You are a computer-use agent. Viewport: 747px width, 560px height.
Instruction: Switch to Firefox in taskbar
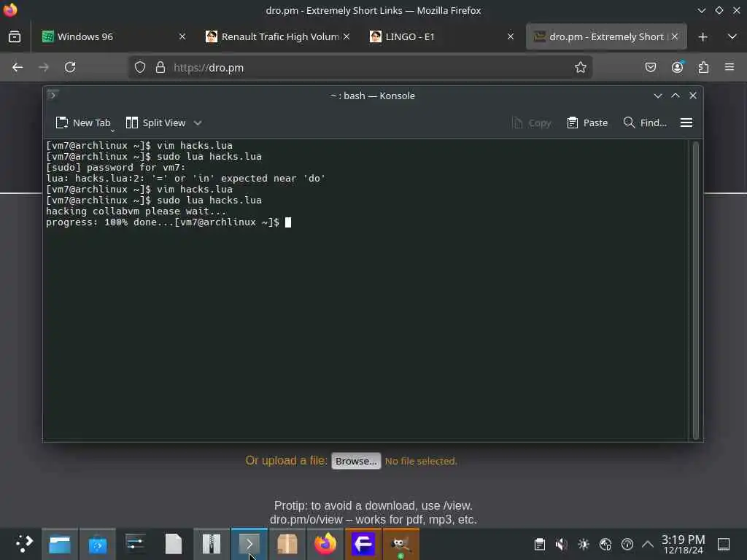tap(325, 544)
